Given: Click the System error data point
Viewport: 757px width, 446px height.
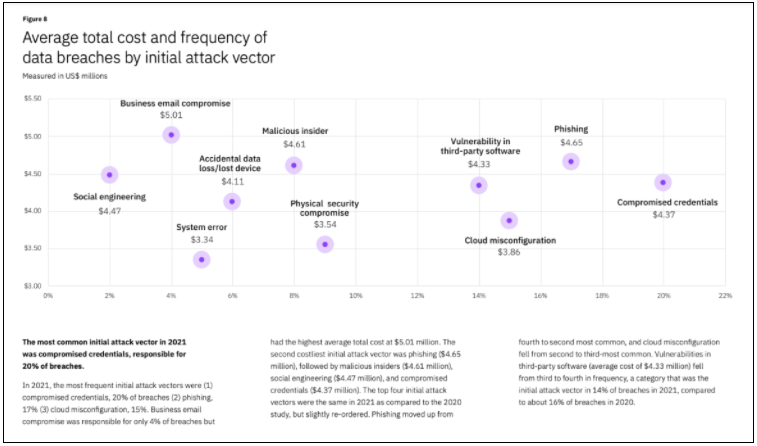Looking at the screenshot, I should 201,260.
